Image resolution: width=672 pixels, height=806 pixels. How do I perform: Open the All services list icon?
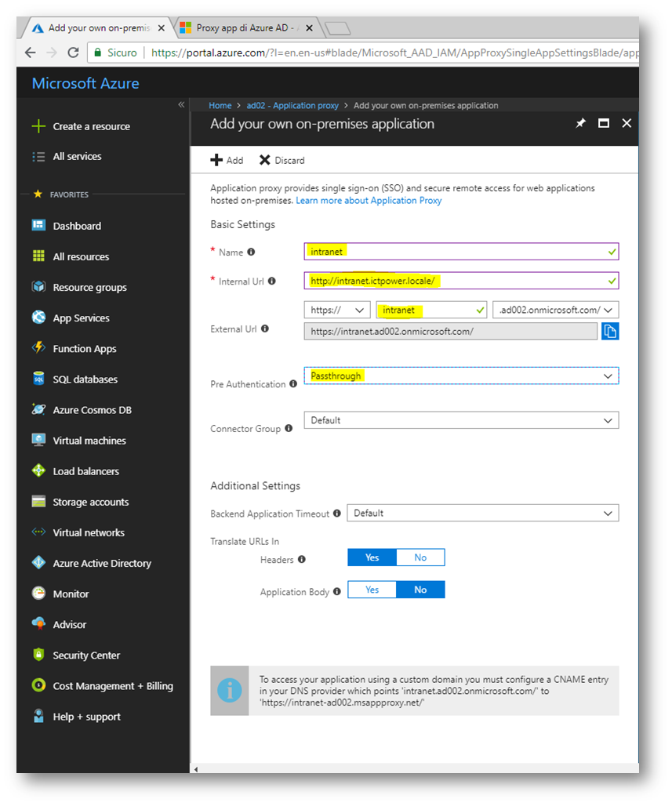[x=38, y=156]
